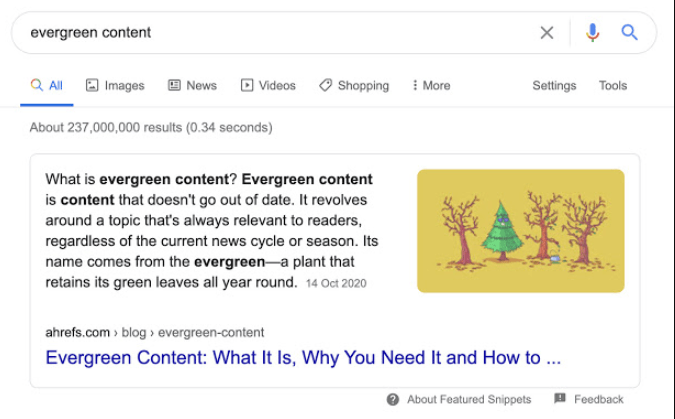
Task: Start voice search with the microphone icon
Action: [x=593, y=33]
